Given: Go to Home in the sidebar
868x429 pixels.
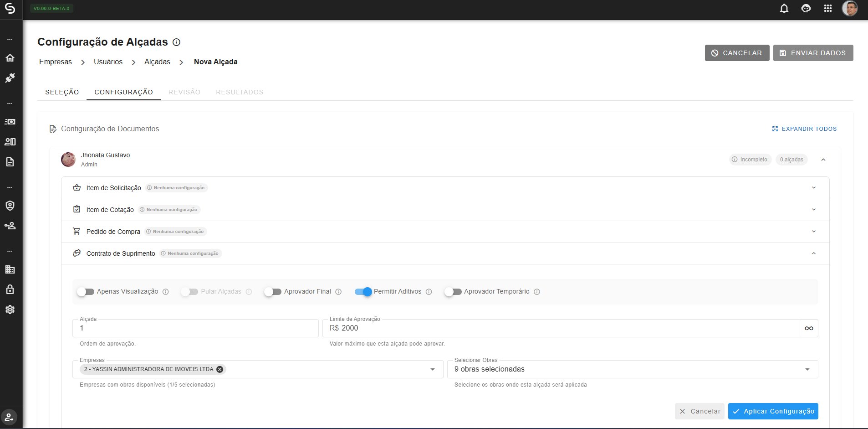Looking at the screenshot, I should click(x=10, y=58).
